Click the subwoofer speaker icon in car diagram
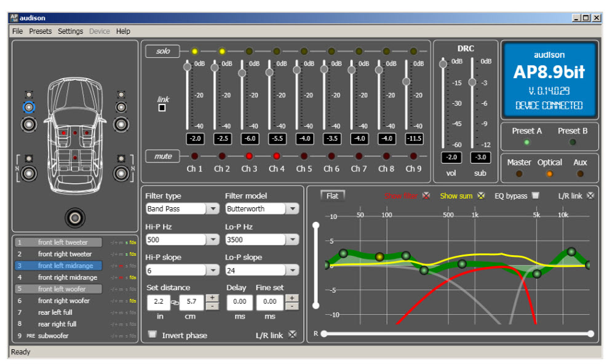The image size is (612, 364). pos(76,217)
